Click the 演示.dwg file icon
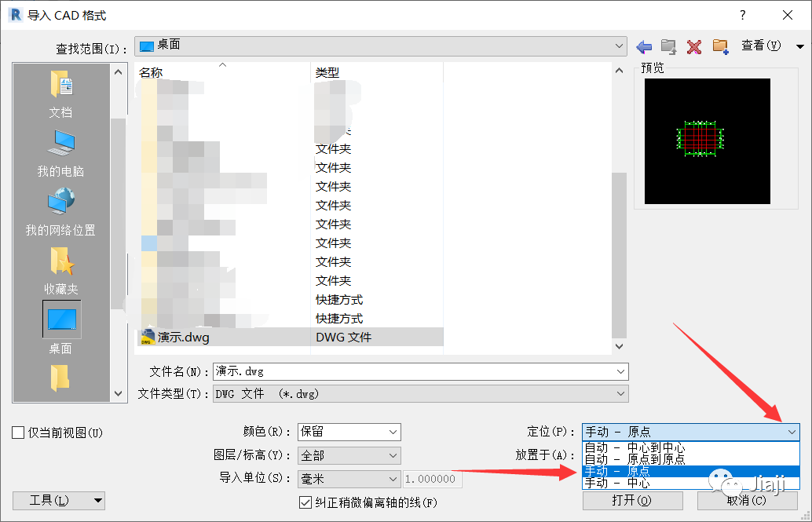Viewport: 812px width, 522px height. (x=148, y=337)
